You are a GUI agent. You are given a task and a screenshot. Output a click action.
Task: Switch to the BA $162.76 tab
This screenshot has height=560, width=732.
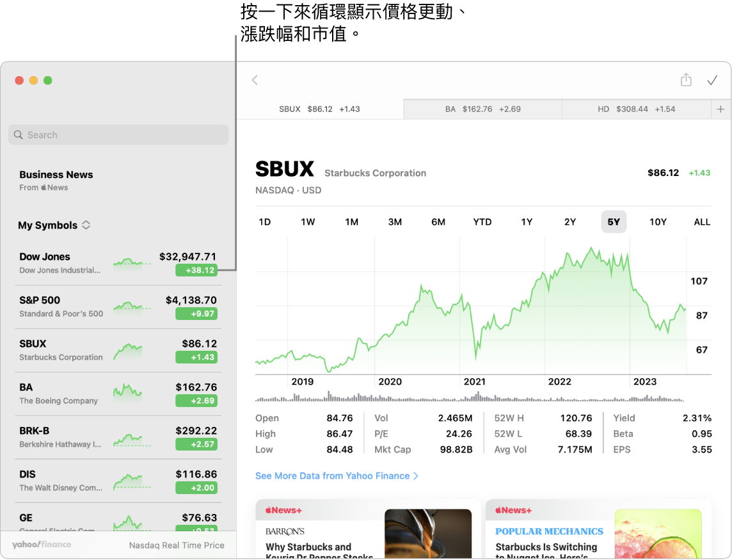(x=482, y=109)
